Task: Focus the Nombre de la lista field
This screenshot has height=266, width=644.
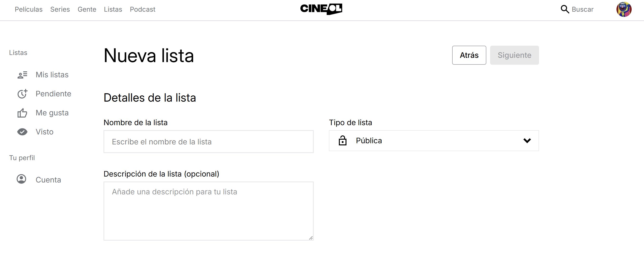Action: coord(208,142)
